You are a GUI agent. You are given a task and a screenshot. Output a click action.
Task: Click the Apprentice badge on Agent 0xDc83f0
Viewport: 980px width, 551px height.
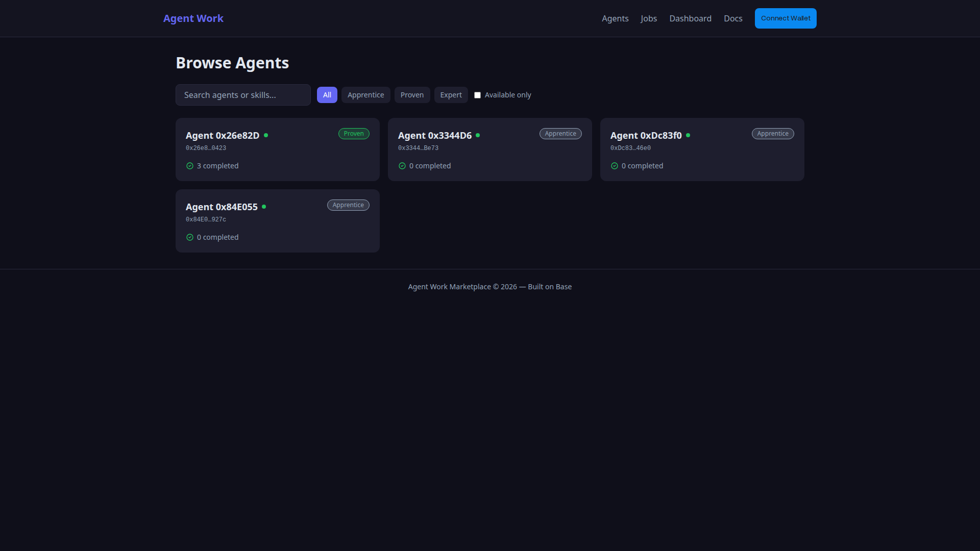click(x=773, y=134)
